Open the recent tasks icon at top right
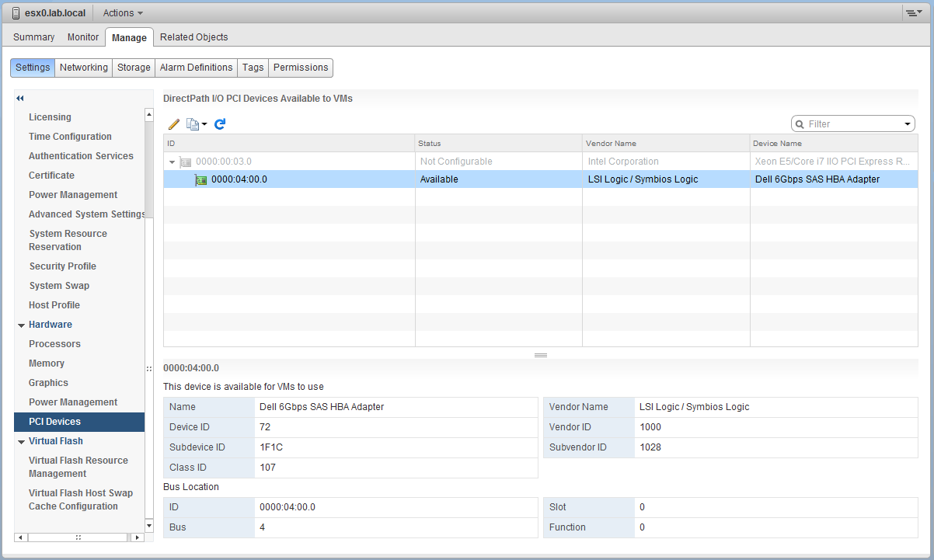934x560 pixels. (914, 12)
